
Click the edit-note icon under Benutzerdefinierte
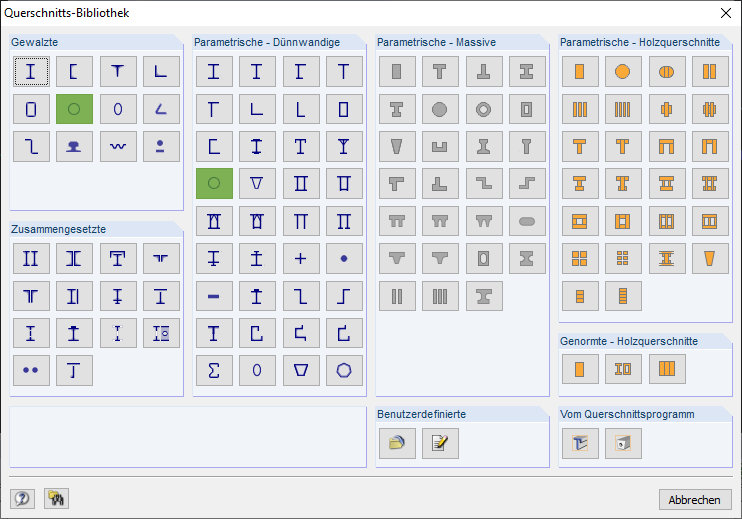[440, 443]
